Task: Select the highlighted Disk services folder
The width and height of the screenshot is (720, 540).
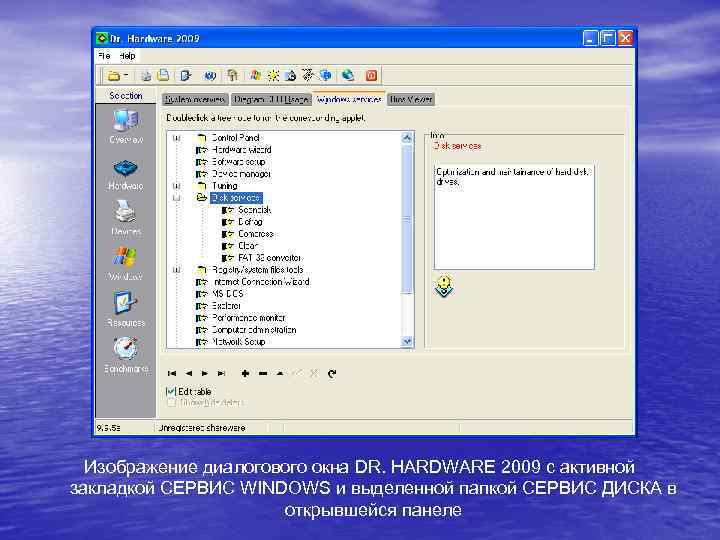Action: 236,198
